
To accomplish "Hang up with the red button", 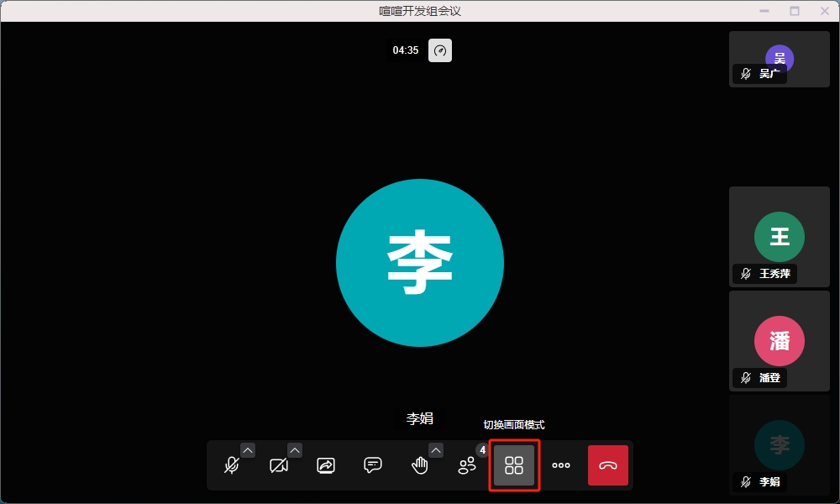I will pyautogui.click(x=608, y=465).
